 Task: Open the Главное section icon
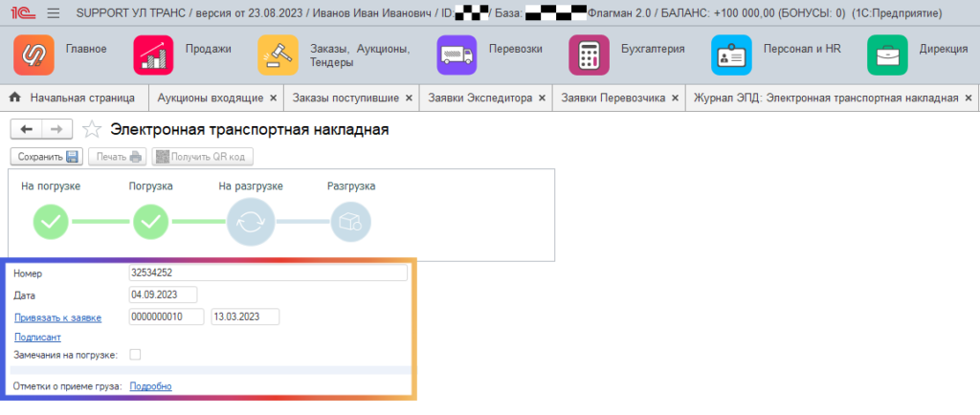33,55
